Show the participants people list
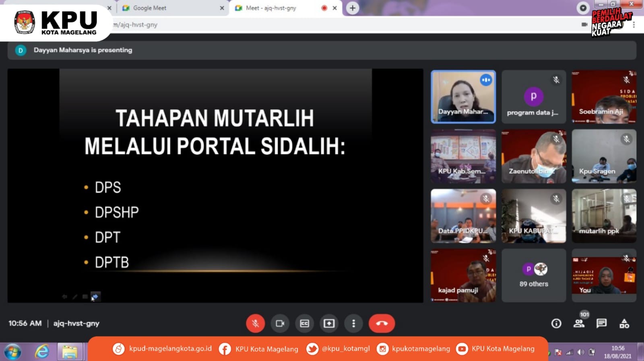Screen dimensions: 644x361 (x=579, y=324)
